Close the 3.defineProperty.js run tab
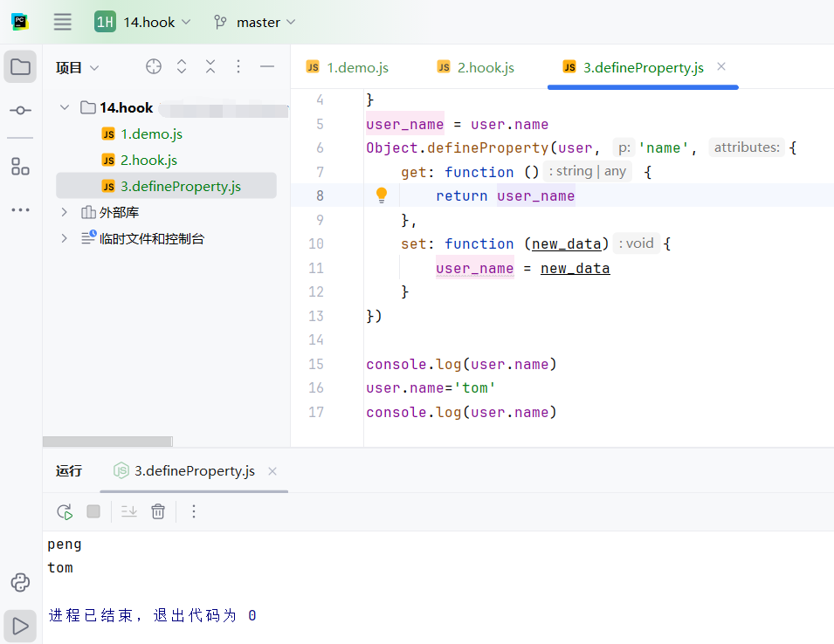The height and width of the screenshot is (644, 834). pos(272,470)
